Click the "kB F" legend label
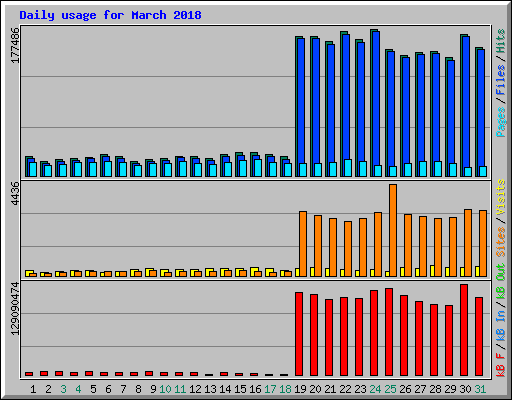 tap(500, 365)
